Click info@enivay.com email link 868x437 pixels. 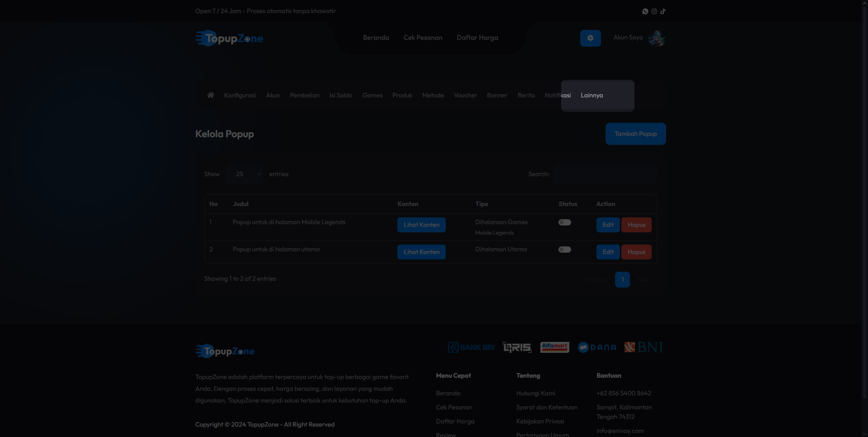pos(620,431)
